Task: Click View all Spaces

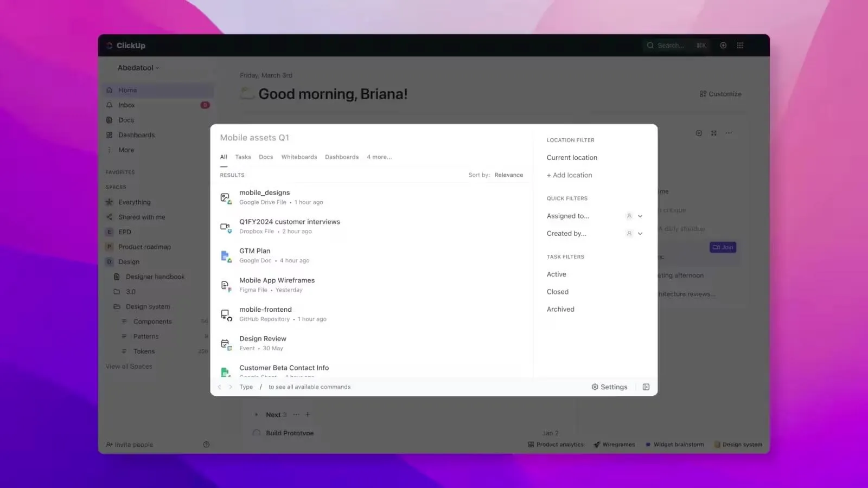Action: (129, 367)
